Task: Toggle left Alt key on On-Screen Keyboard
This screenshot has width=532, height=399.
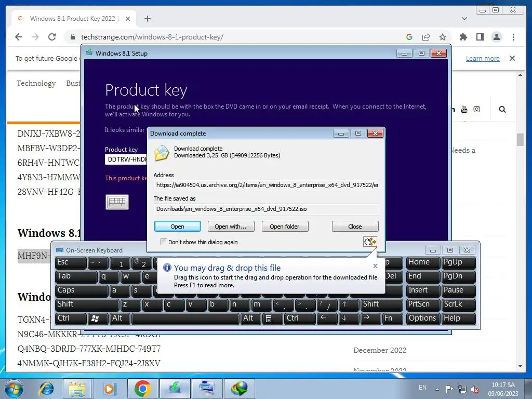Action: 120,318
